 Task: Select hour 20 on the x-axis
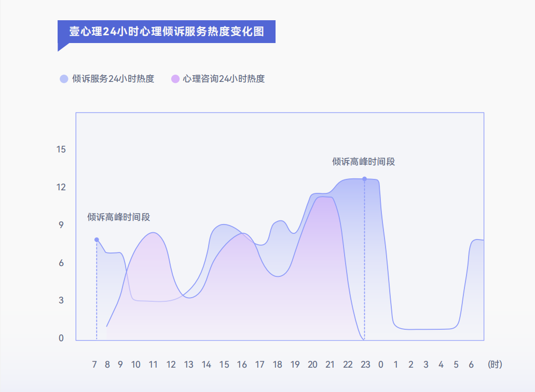point(312,365)
